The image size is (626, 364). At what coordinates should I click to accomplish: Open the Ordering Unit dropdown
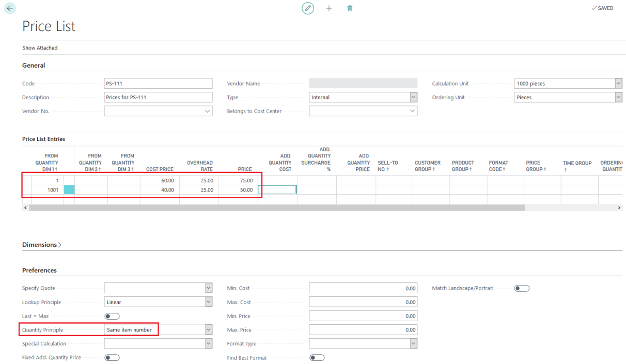[x=617, y=97]
